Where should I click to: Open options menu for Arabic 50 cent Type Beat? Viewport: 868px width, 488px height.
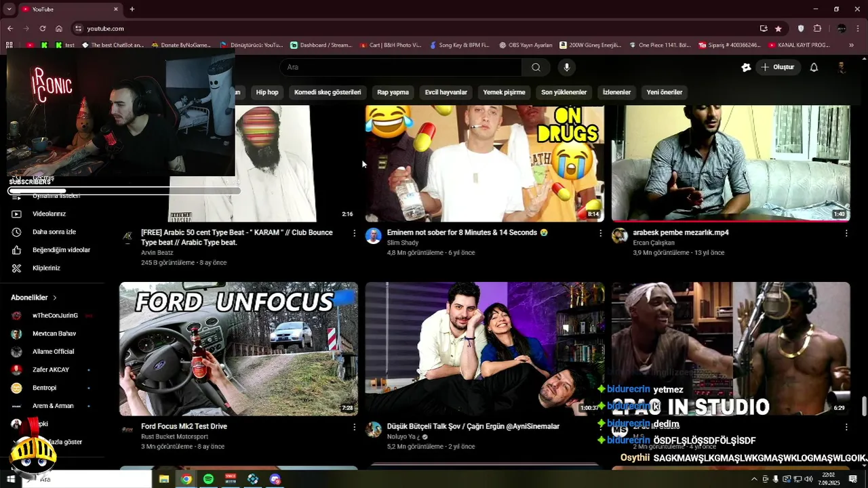coord(354,233)
